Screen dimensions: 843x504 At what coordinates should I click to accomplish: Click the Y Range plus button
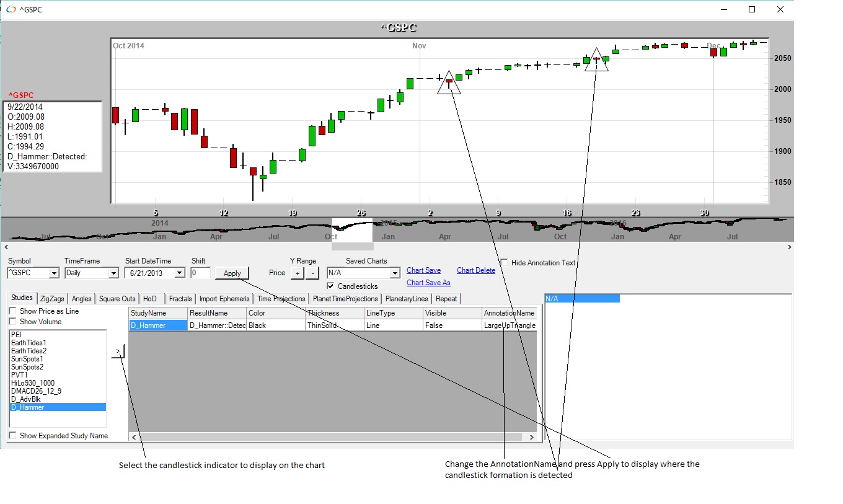(297, 273)
